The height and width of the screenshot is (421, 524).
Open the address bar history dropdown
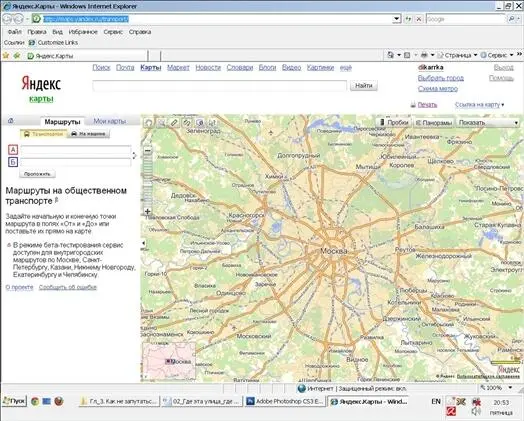[396, 19]
